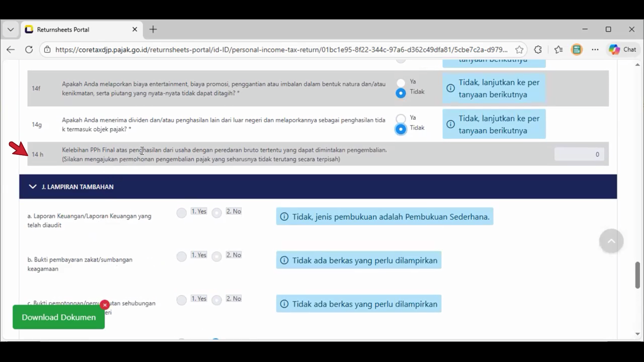View site information lock icon
Image resolution: width=644 pixels, height=362 pixels.
pos(47,49)
